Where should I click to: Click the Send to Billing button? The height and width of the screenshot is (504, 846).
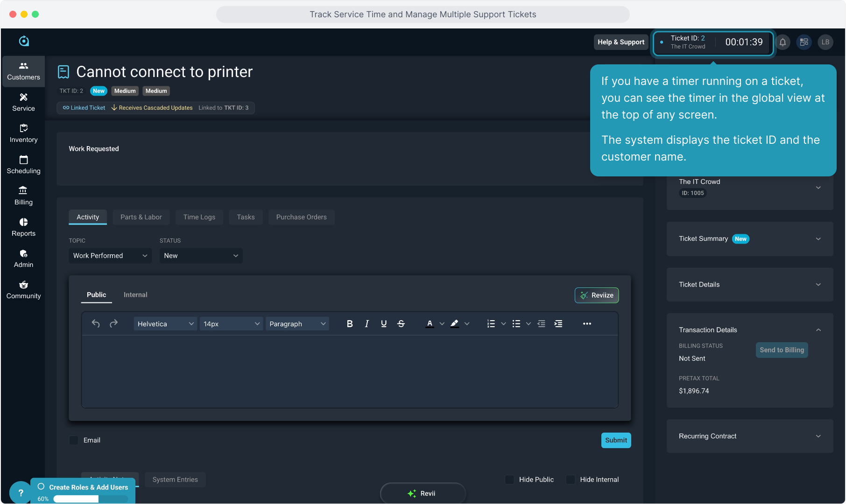[782, 350]
